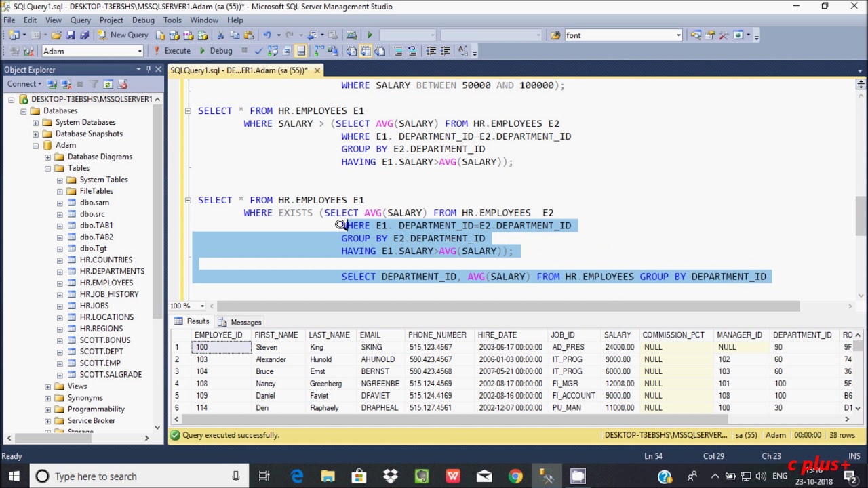Close the SQLQuery1.sql tab

click(317, 70)
